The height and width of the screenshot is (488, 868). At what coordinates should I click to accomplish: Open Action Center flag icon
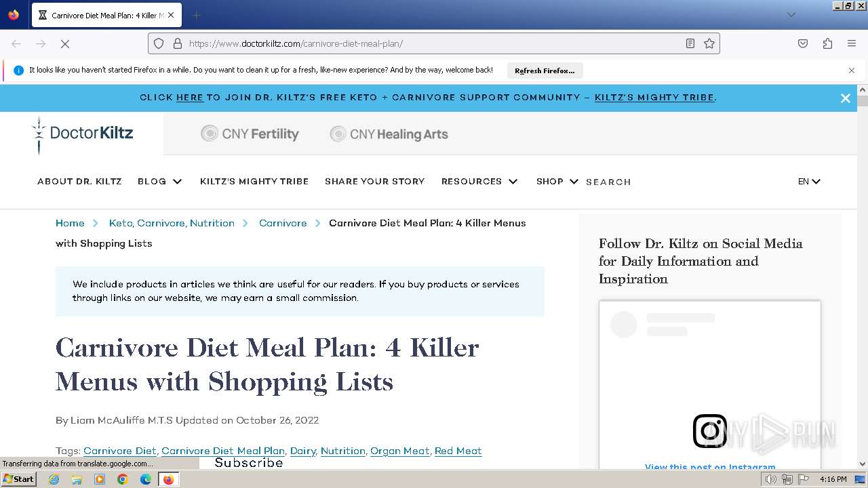[804, 479]
